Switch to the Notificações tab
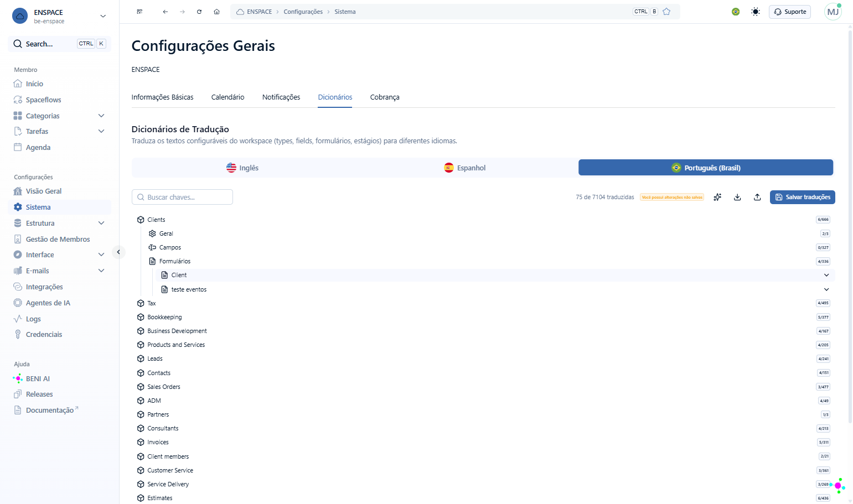 (281, 97)
